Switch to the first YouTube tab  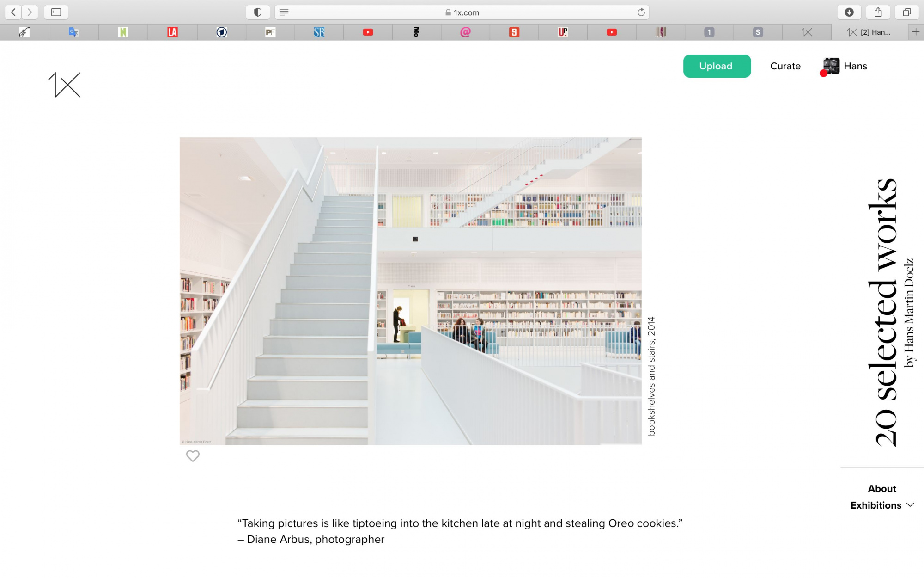coord(368,32)
